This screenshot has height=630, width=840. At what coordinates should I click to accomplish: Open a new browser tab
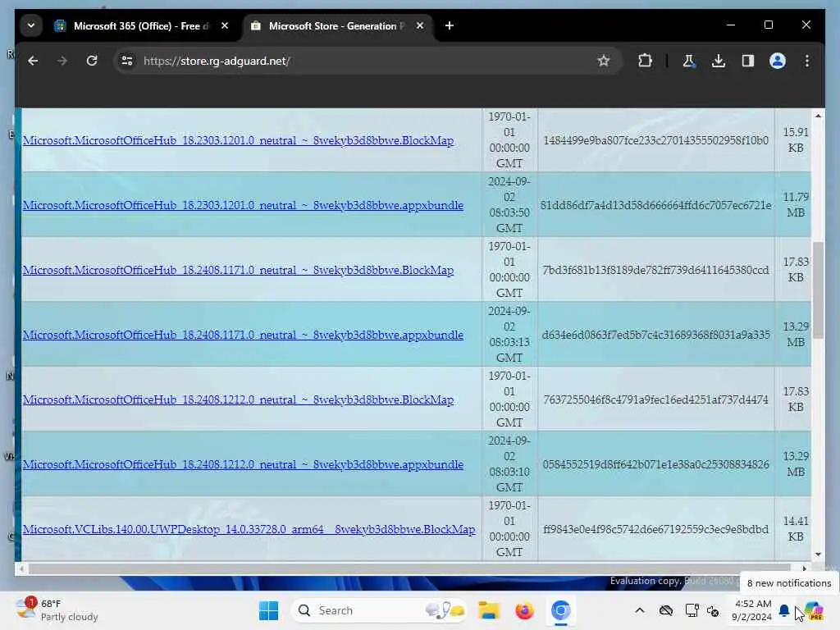450,25
